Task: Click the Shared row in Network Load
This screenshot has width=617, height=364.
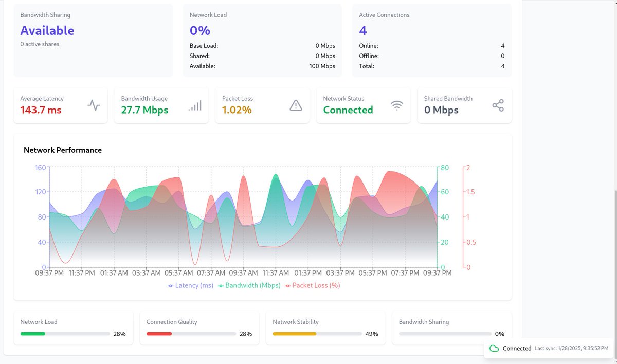Action: pyautogui.click(x=262, y=56)
